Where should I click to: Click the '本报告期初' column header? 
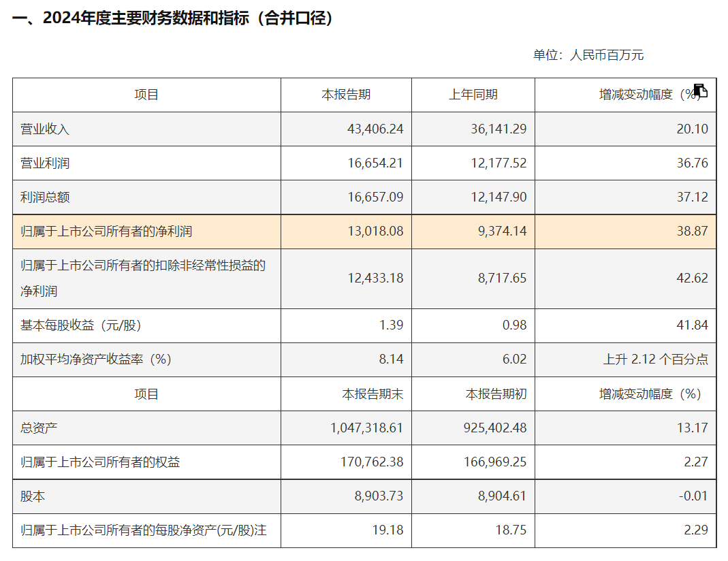click(x=496, y=394)
